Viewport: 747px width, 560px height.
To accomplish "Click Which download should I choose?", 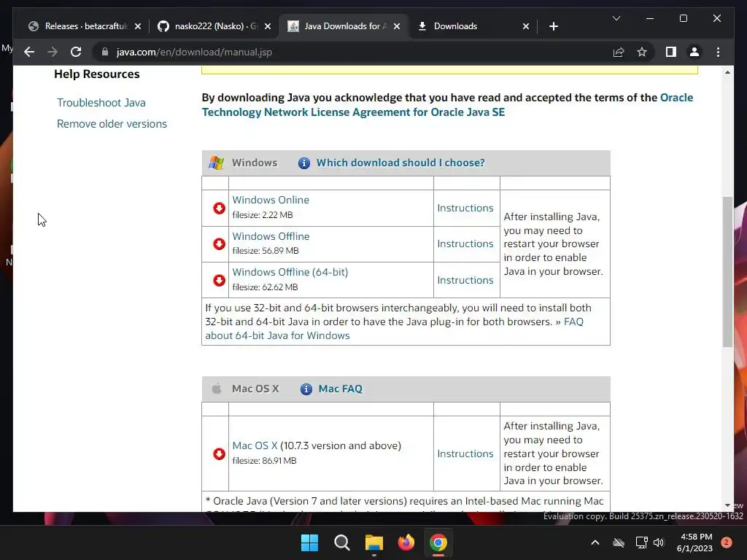I will pyautogui.click(x=400, y=163).
